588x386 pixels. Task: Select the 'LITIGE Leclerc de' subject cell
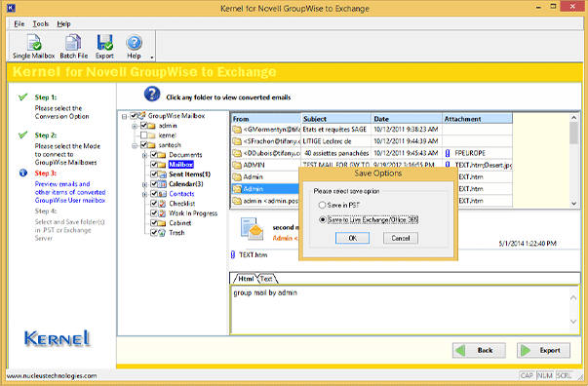point(336,141)
